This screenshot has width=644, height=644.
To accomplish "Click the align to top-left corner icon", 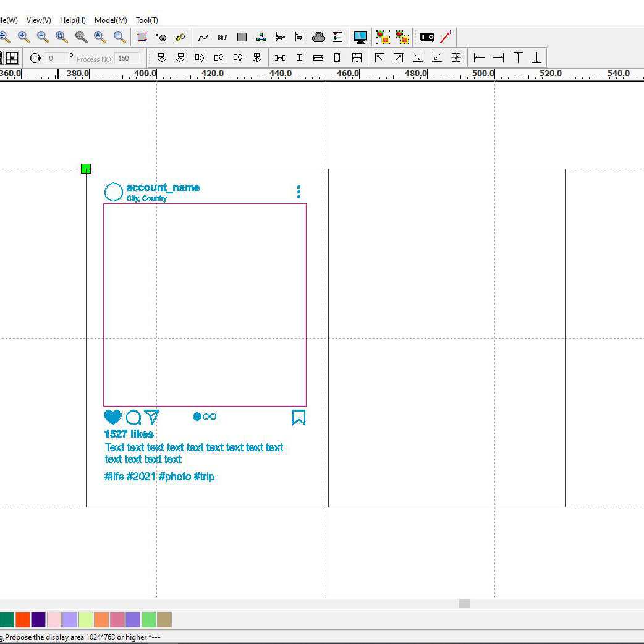I will (379, 58).
